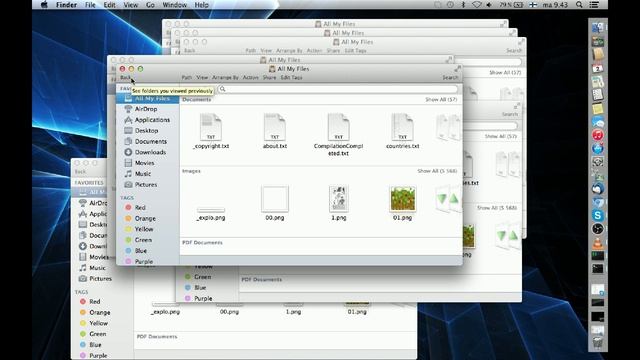640x360 pixels.
Task: Select the Red tag dot in front window
Action: coord(128,207)
